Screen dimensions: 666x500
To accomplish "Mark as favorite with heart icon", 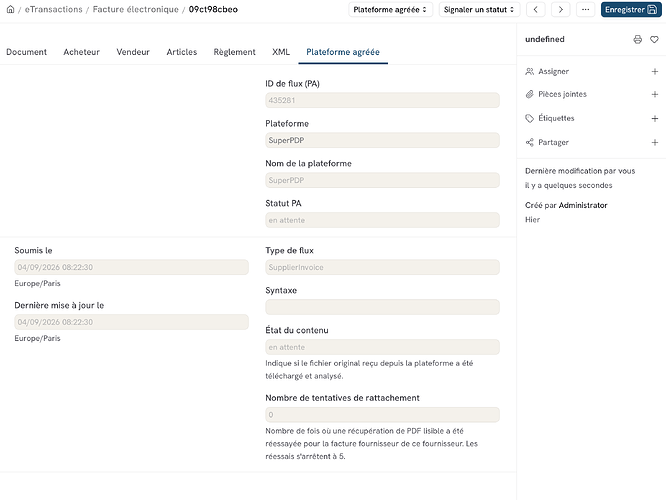I will click(654, 40).
